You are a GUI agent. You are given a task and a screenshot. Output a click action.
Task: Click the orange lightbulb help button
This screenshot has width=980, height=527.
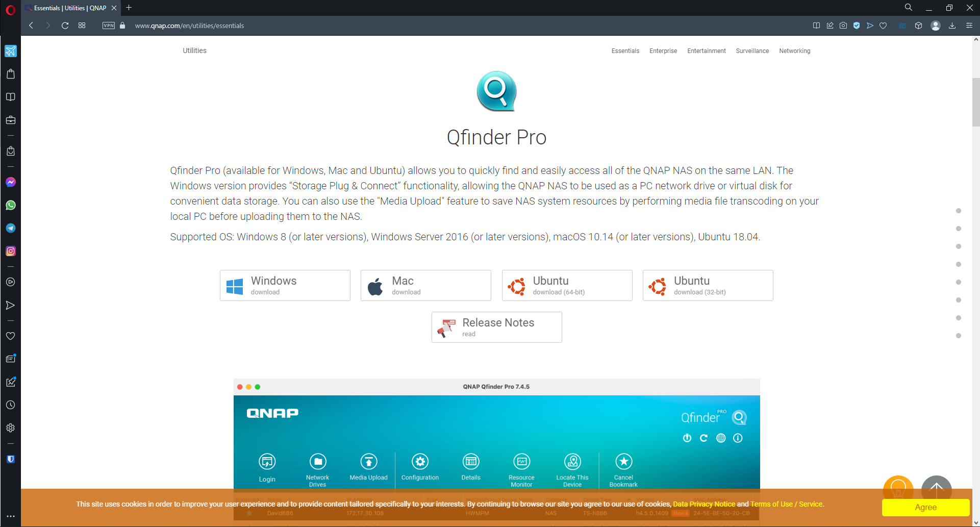click(x=898, y=489)
